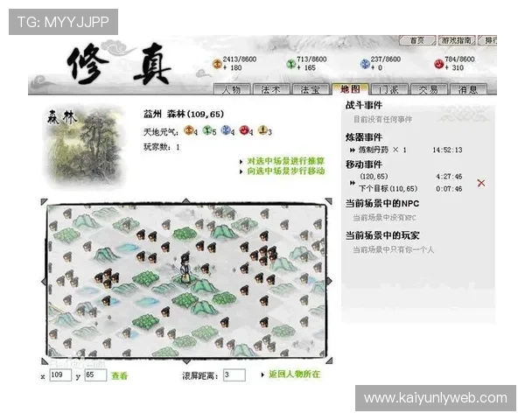Click the 森林 forest scene thumbnail
Image resolution: width=525 pixels, height=420 pixels.
pyautogui.click(x=84, y=147)
